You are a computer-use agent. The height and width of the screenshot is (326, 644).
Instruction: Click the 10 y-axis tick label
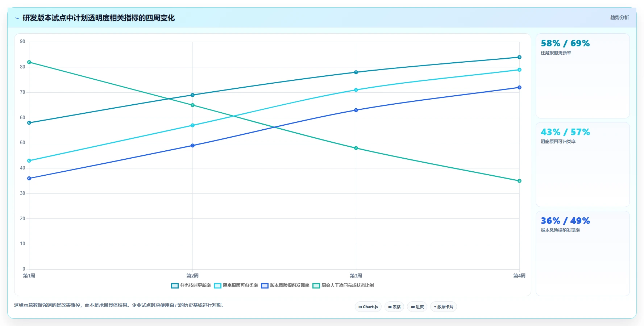pos(22,244)
